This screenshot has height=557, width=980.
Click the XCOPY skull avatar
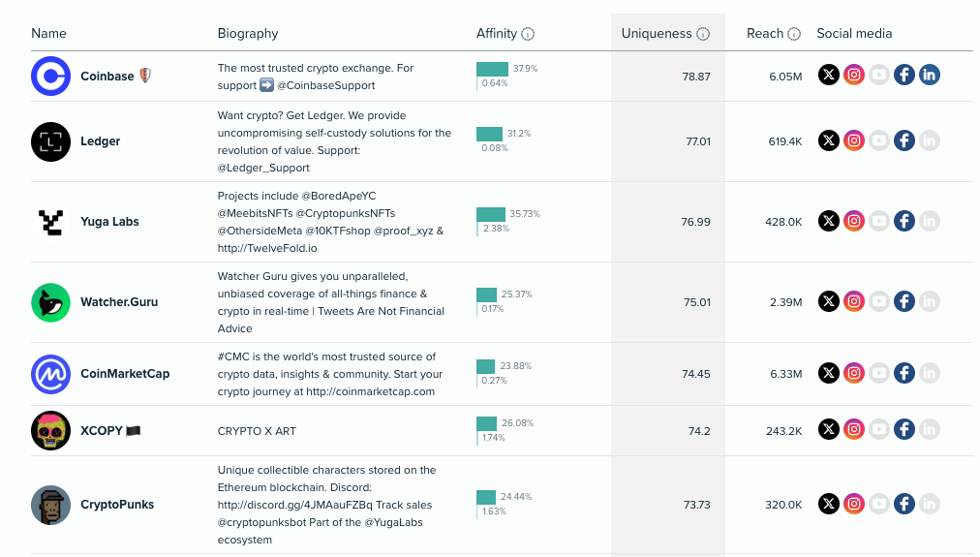(50, 430)
